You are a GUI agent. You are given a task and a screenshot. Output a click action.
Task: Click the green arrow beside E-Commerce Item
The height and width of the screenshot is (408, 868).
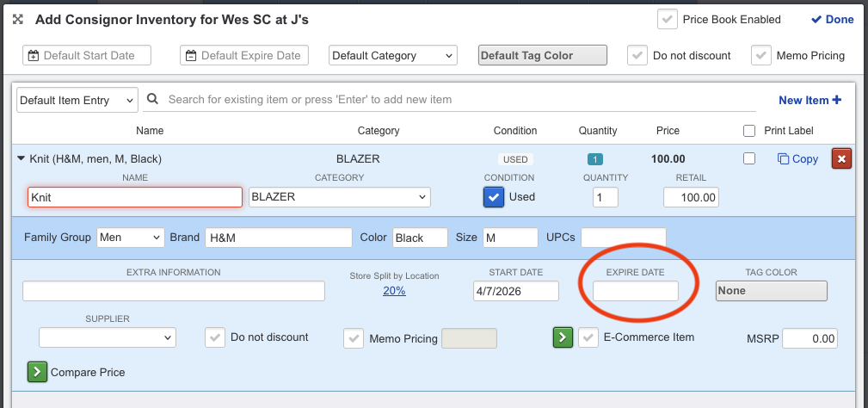click(x=562, y=337)
